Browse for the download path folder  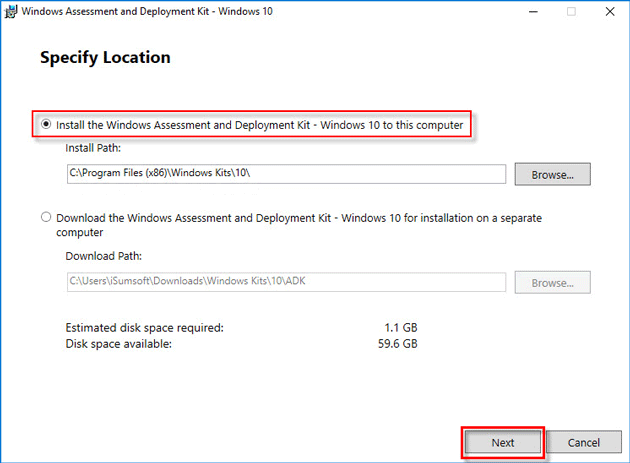click(x=552, y=283)
